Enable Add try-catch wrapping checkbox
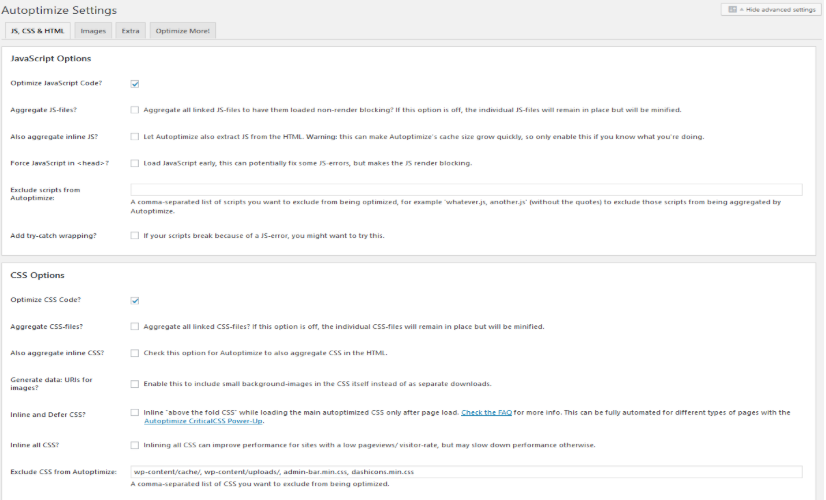The image size is (826, 500). coord(135,236)
